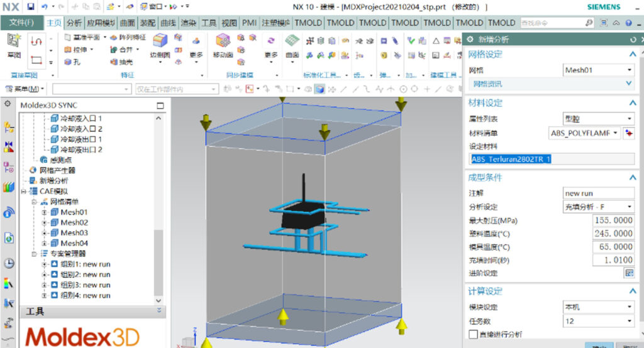This screenshot has width=644, height=348.
Task: Collapse the 计算设定 section
Action: click(x=633, y=291)
